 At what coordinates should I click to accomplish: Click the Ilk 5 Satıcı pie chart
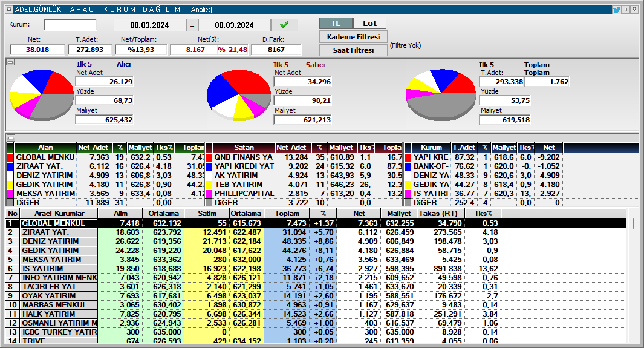[x=239, y=95]
